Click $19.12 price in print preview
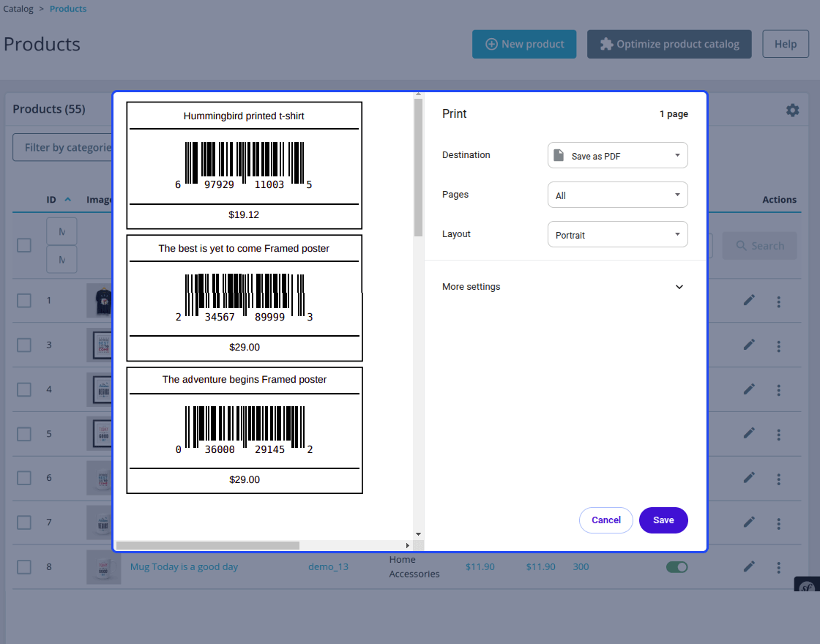 point(244,215)
